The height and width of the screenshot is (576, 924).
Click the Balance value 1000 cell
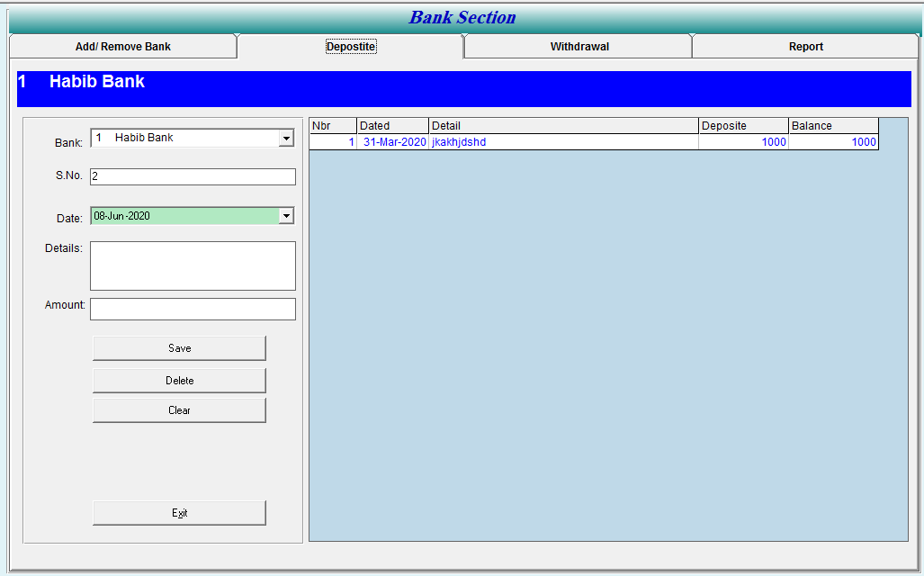[833, 142]
